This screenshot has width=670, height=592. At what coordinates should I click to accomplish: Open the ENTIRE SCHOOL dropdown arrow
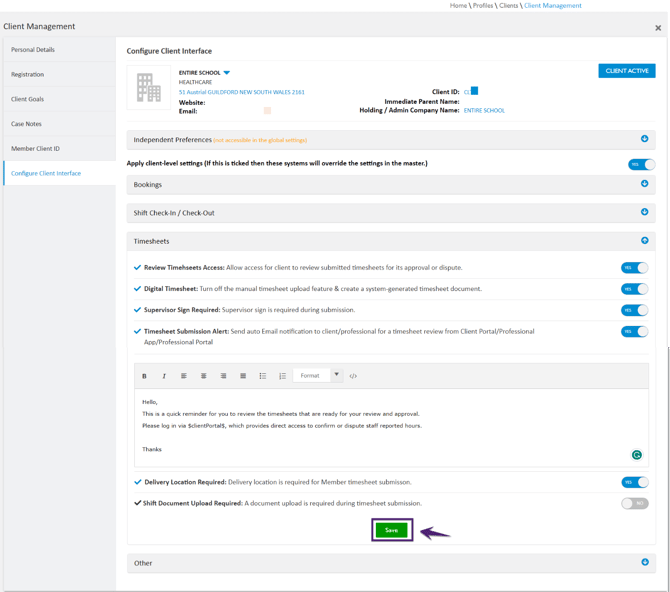pos(227,73)
